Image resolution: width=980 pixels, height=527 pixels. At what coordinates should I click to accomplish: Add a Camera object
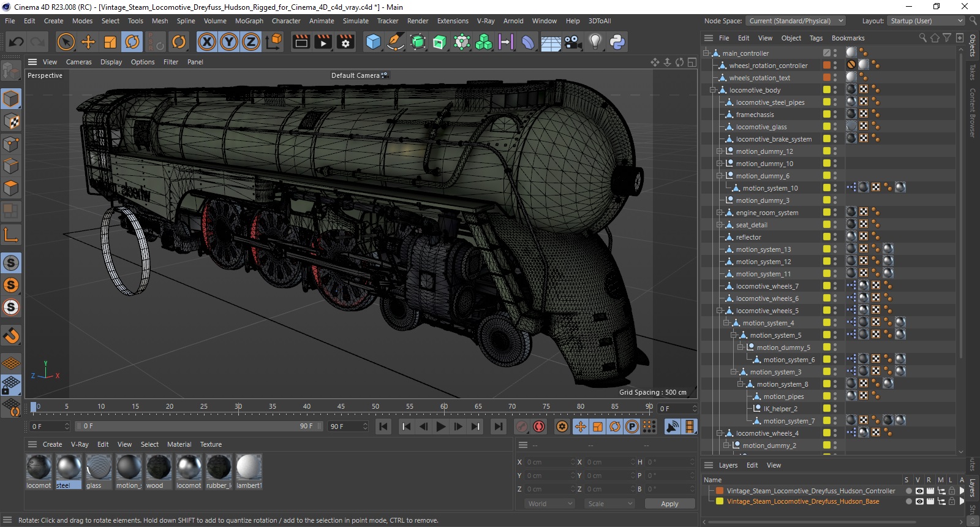(573, 42)
